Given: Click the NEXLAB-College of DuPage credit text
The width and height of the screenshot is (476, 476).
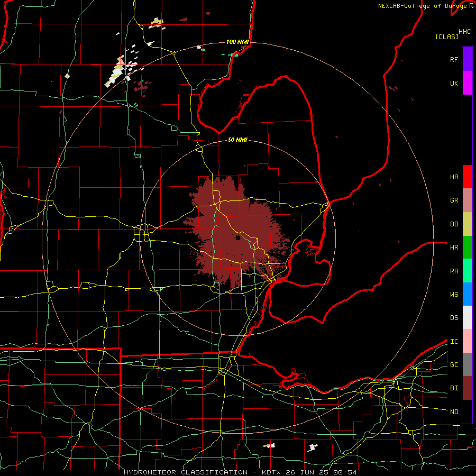Looking at the screenshot, I should [x=423, y=6].
